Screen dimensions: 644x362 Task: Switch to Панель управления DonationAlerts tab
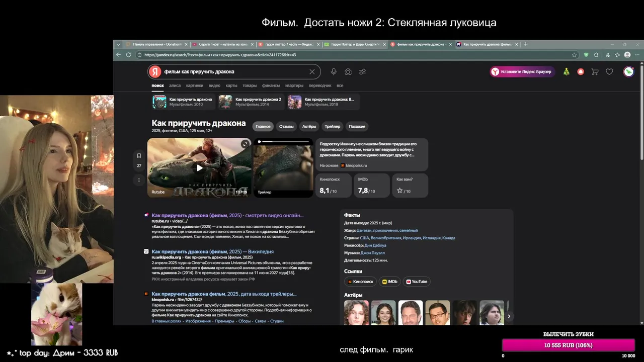point(156,44)
